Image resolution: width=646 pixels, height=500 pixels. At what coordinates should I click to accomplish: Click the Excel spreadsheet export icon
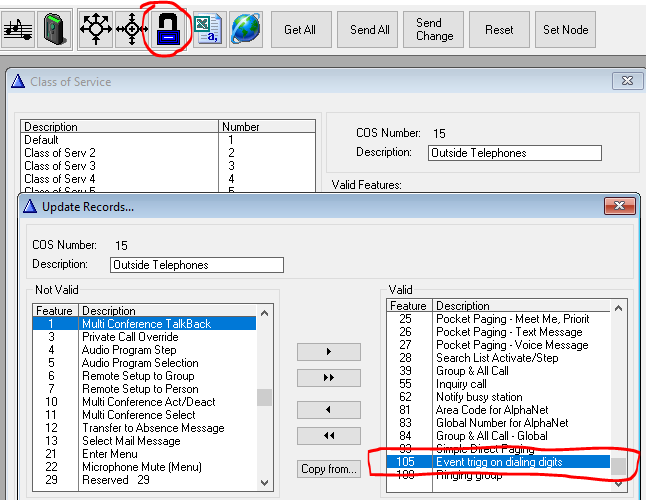(x=208, y=29)
